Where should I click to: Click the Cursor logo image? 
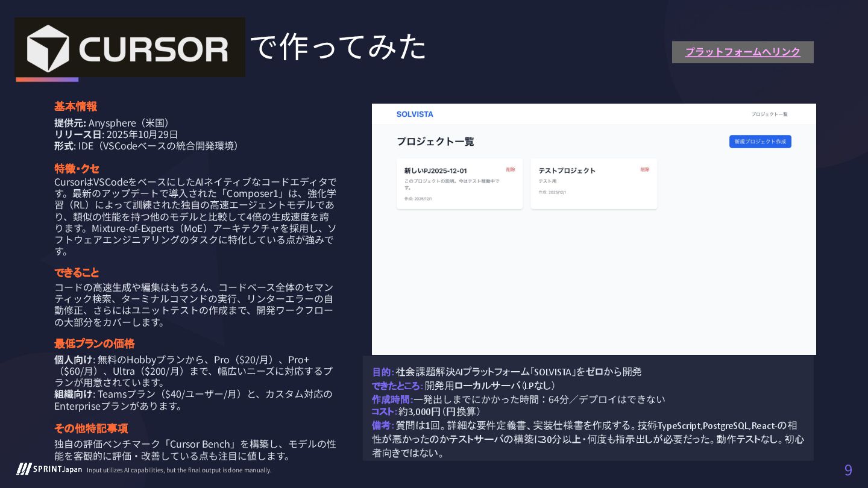[x=130, y=47]
